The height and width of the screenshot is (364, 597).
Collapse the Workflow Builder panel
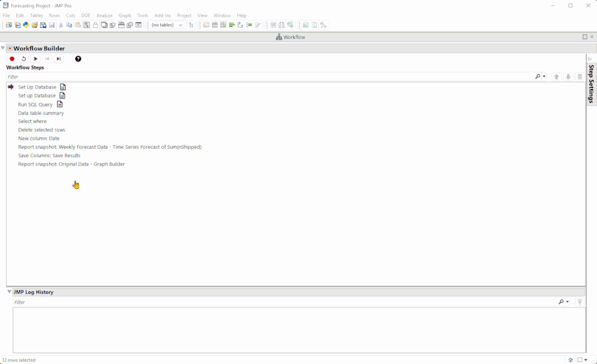[x=3, y=48]
